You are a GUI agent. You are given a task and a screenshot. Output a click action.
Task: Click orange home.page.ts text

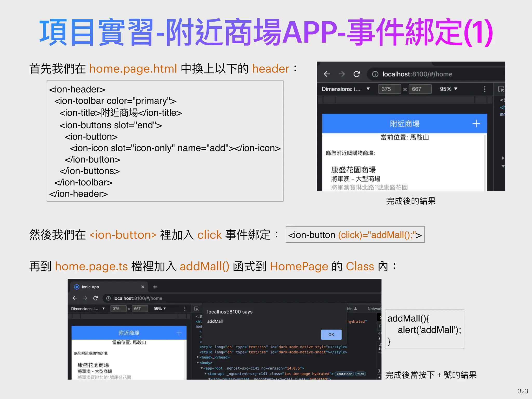pos(91,267)
